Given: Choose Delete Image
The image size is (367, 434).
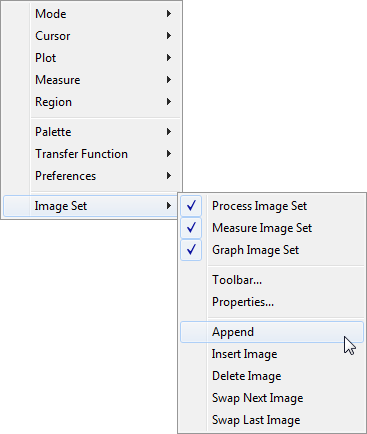Looking at the screenshot, I should point(272,376).
